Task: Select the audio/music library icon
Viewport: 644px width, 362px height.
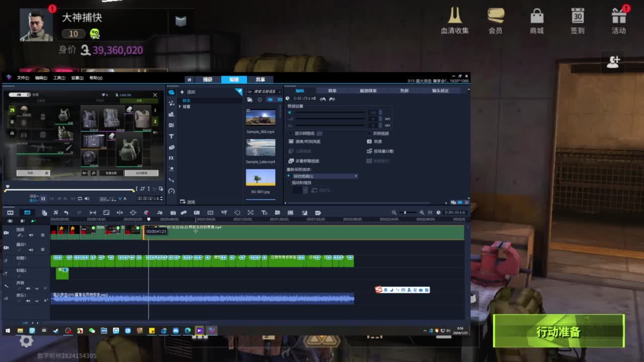Action: (x=172, y=103)
